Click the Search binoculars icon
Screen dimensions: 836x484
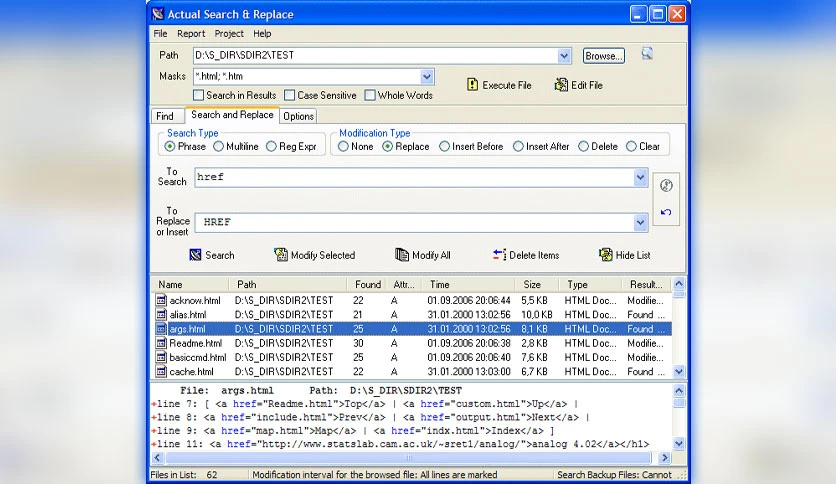tap(196, 255)
